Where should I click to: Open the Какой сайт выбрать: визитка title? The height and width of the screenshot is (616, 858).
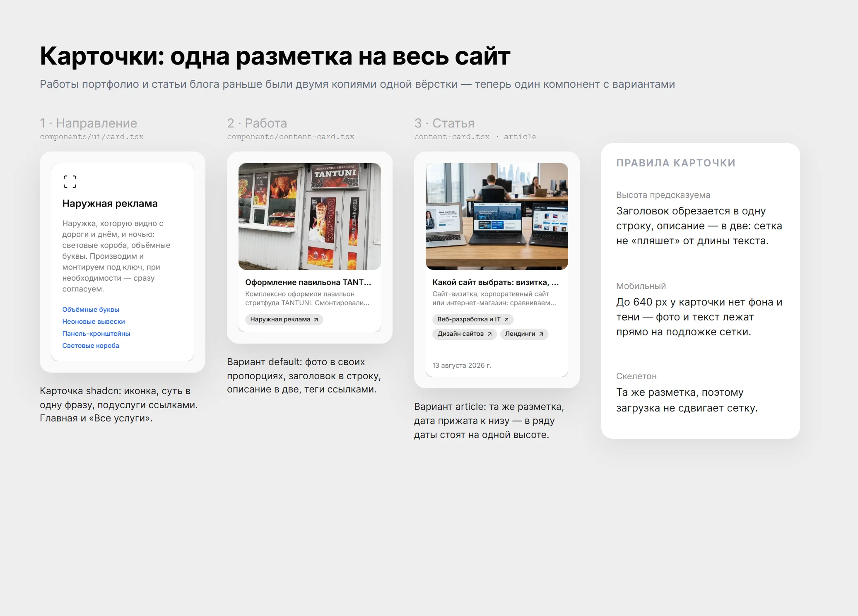coord(496,282)
